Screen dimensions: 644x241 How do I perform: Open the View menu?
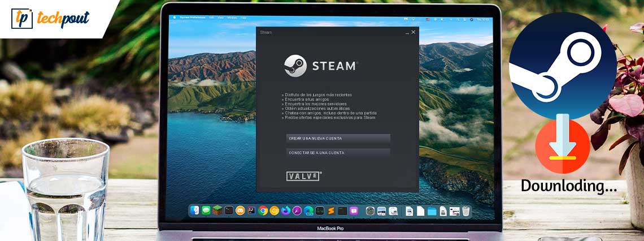[220, 18]
